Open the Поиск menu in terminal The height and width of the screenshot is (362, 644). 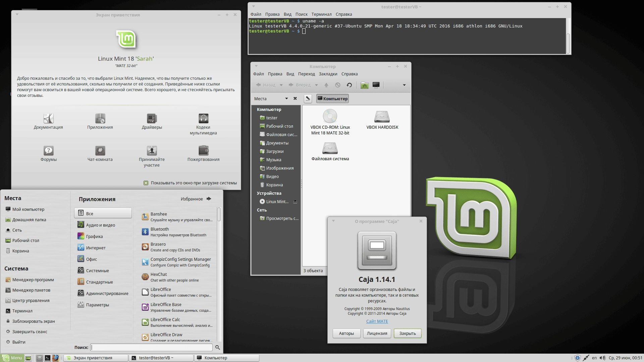point(301,14)
